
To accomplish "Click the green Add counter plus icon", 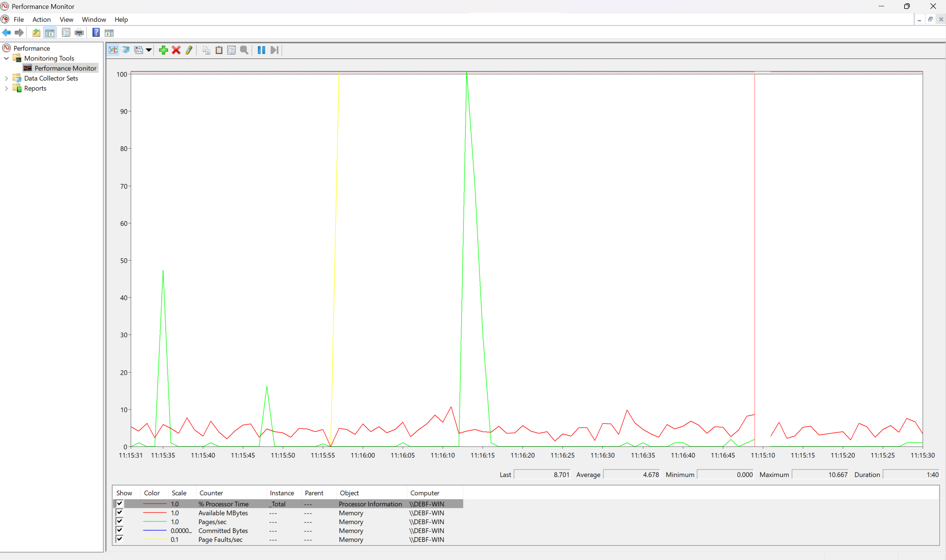I will click(x=163, y=50).
